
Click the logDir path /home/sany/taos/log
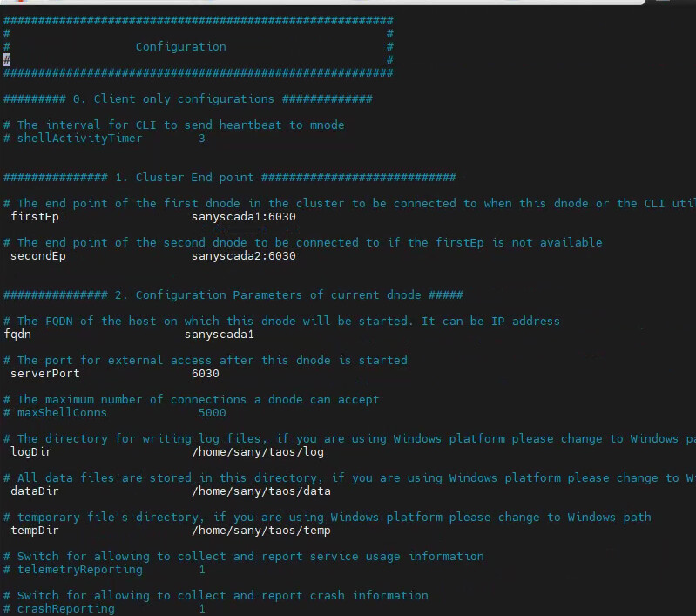click(257, 452)
